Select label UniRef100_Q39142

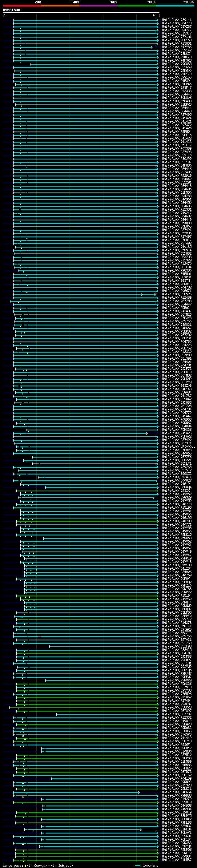[x=177, y=50]
